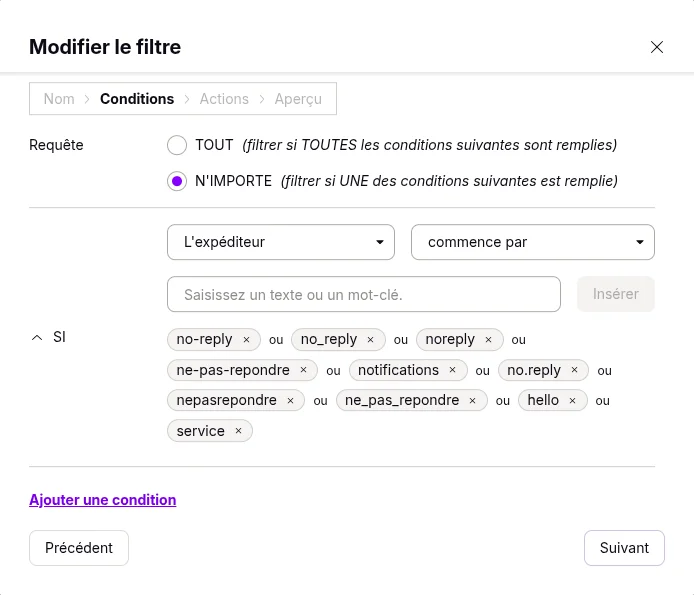
Task: Switch to the Actions step
Action: 224,99
